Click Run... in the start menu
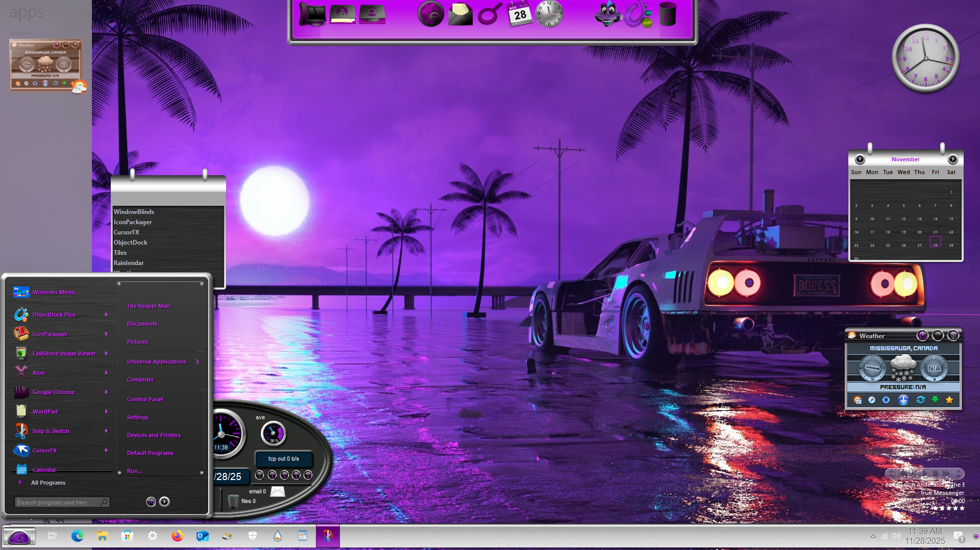This screenshot has height=550, width=980. [134, 471]
